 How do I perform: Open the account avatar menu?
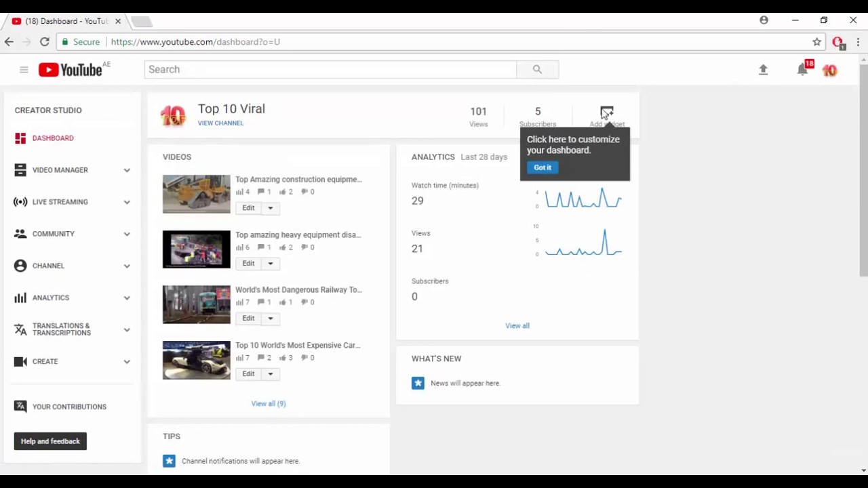click(x=829, y=70)
